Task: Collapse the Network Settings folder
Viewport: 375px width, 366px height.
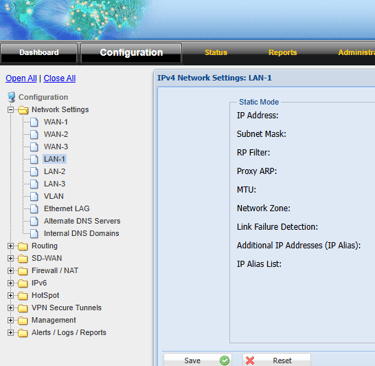Action: (x=11, y=110)
